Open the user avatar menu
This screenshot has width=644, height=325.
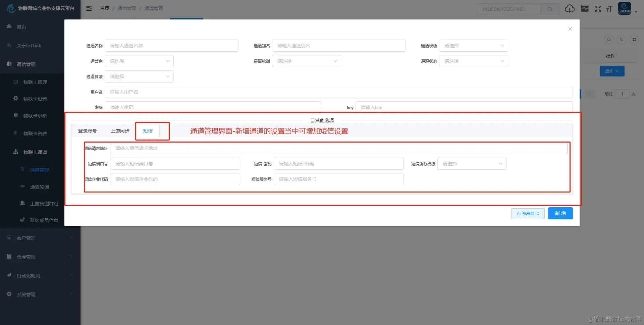(625, 8)
